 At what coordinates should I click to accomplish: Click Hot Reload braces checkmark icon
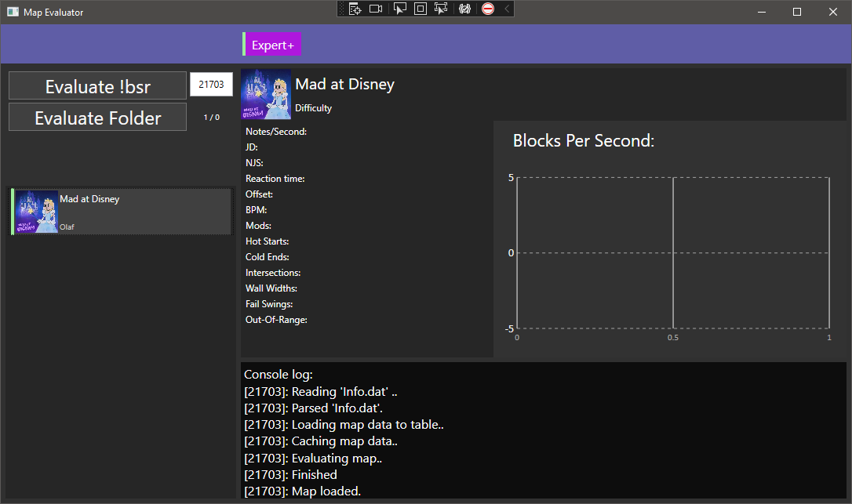coord(464,9)
